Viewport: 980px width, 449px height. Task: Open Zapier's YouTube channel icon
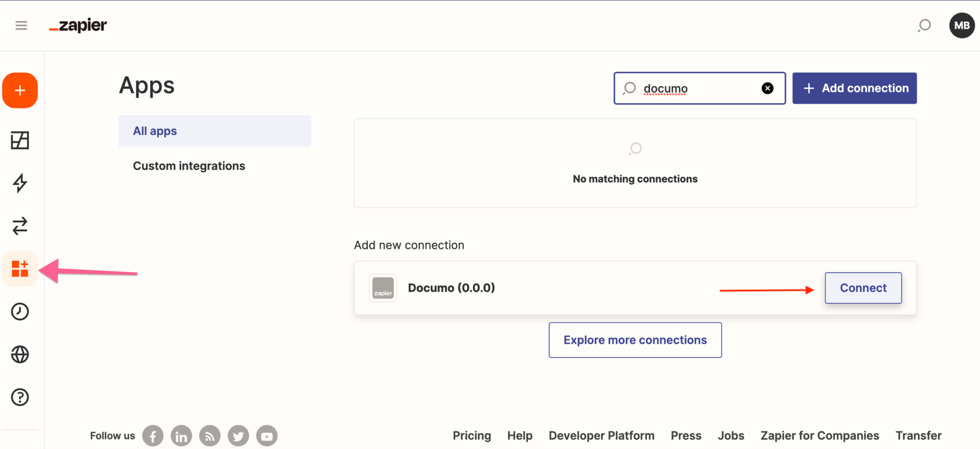(267, 436)
